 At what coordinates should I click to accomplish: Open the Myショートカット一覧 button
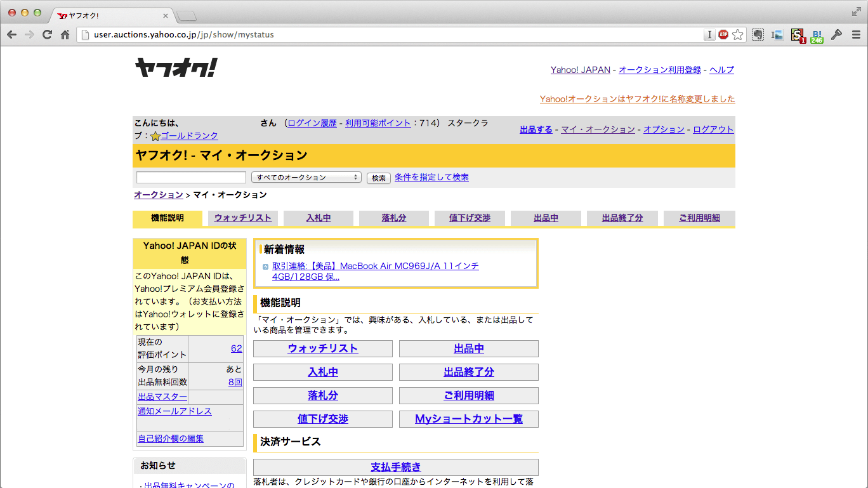click(469, 419)
